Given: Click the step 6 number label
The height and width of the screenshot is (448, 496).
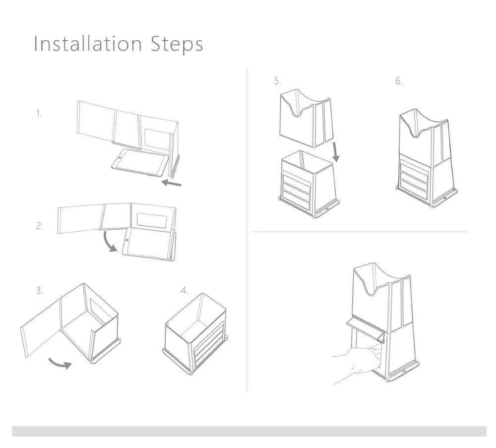Looking at the screenshot, I should click(399, 81).
